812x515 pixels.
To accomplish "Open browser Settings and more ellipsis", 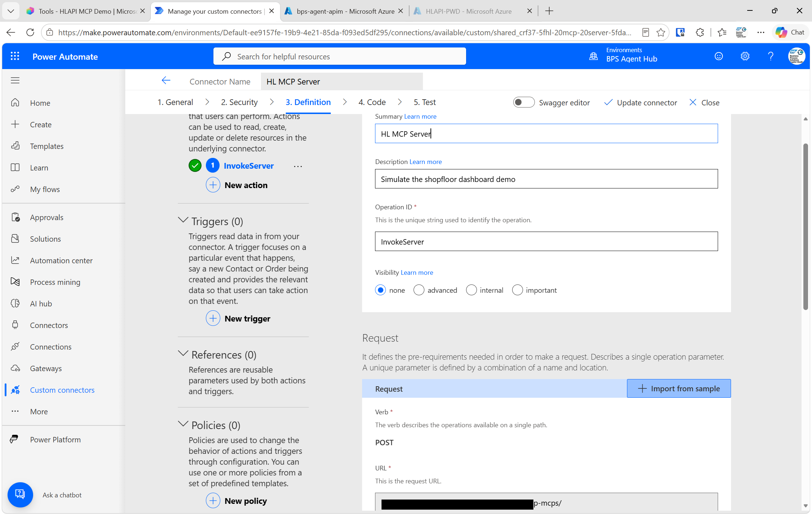I will [x=761, y=32].
